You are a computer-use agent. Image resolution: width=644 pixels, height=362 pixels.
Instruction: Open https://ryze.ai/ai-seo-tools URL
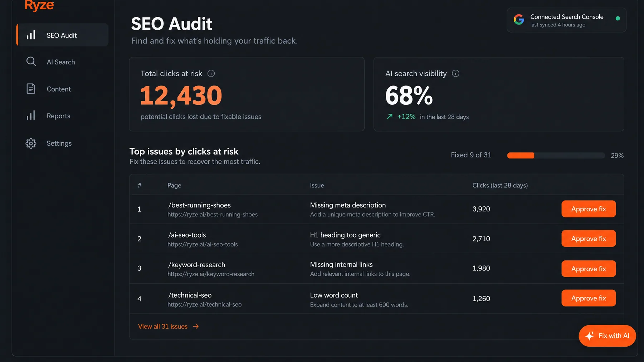(x=203, y=244)
